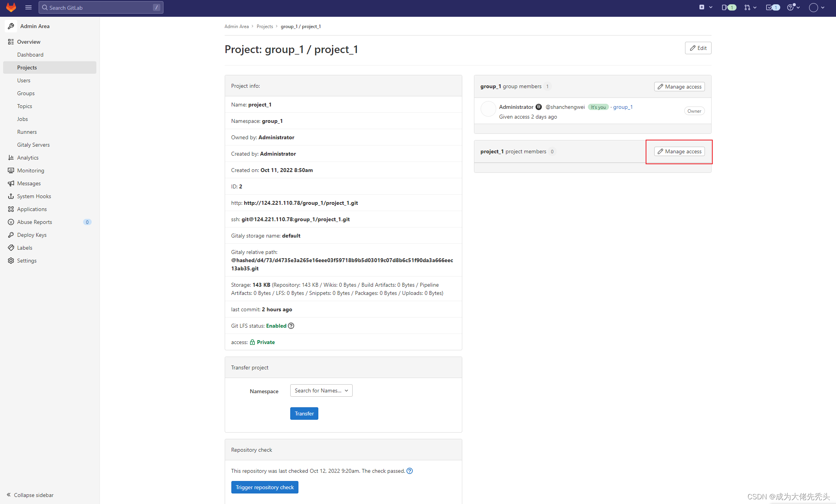The width and height of the screenshot is (836, 504).
Task: Click Manage access for project_1 members
Action: (680, 152)
